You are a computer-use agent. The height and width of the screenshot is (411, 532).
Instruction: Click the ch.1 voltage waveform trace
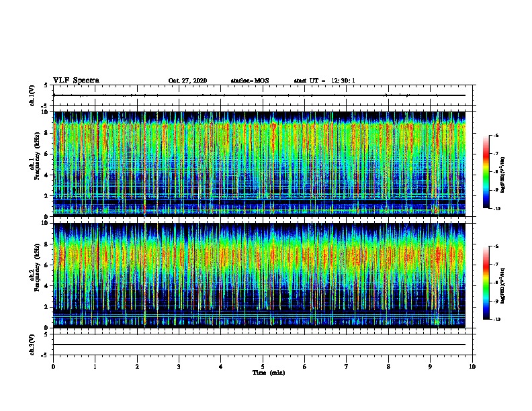[x=259, y=95]
